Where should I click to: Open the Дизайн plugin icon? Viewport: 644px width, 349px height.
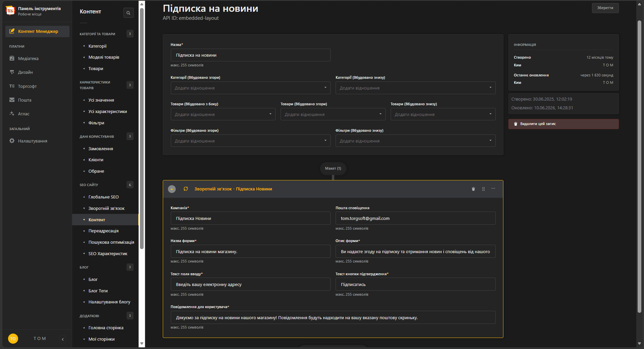tap(12, 72)
